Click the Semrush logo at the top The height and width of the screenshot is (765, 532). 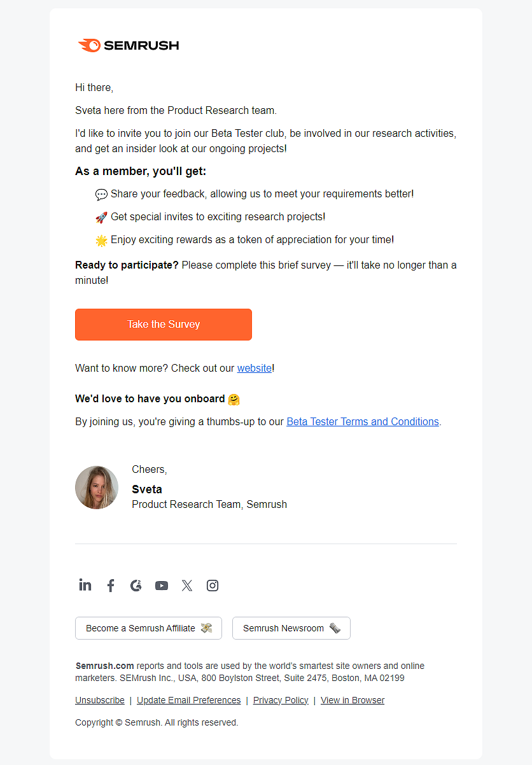click(x=127, y=45)
